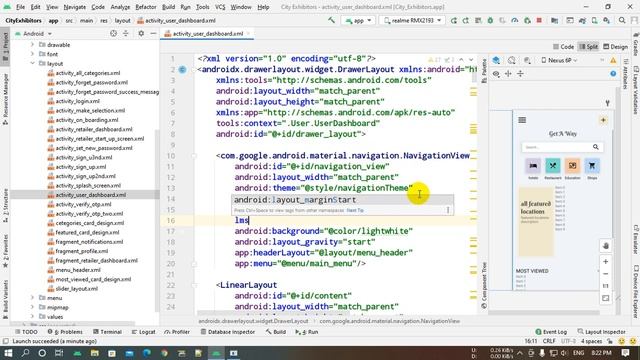Open activity_login.xml in project tree
Viewport: 640px width, 360px height.
pyautogui.click(x=78, y=101)
